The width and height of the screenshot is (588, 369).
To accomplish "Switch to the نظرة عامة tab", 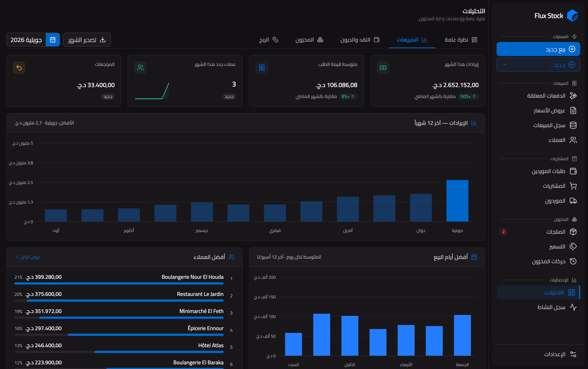I will 461,40.
